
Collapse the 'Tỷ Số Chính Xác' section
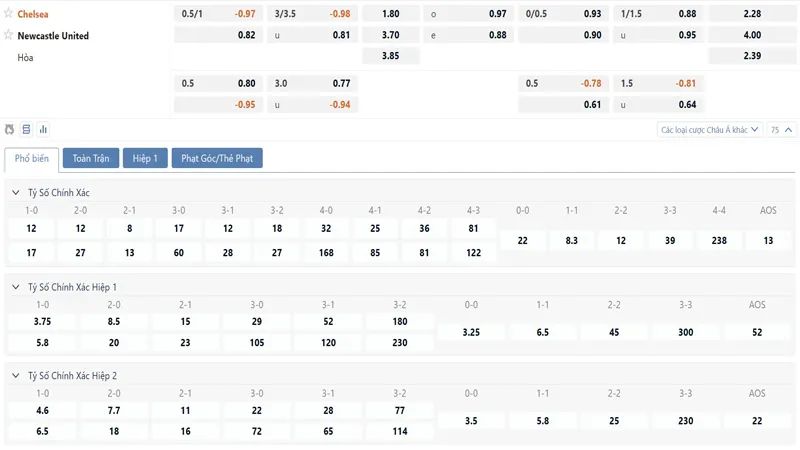tap(15, 192)
